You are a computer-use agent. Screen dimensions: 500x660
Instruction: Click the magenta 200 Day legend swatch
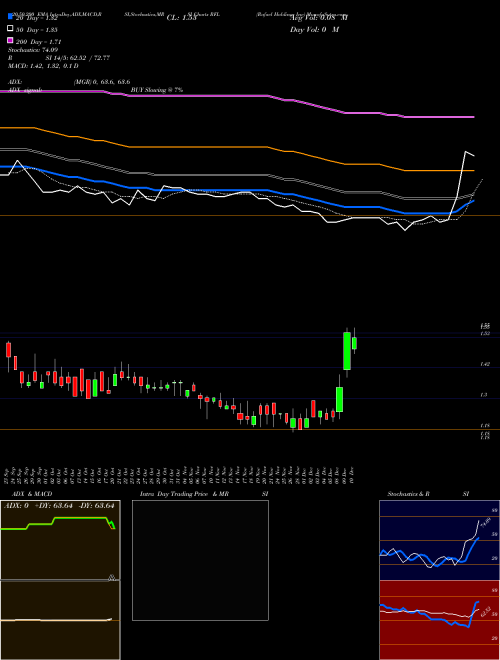tap(10, 40)
